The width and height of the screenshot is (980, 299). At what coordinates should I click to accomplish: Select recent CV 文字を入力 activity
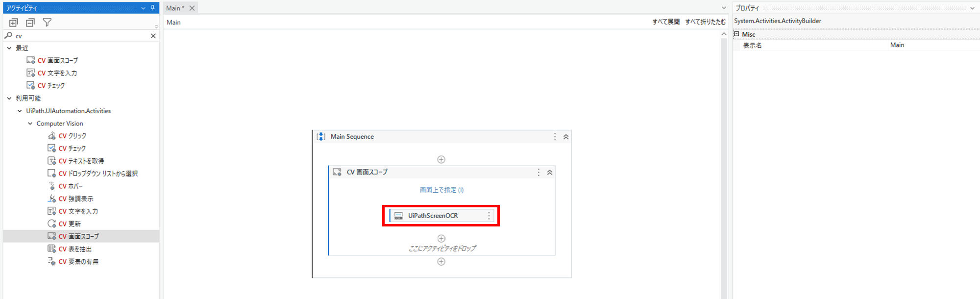tap(57, 73)
